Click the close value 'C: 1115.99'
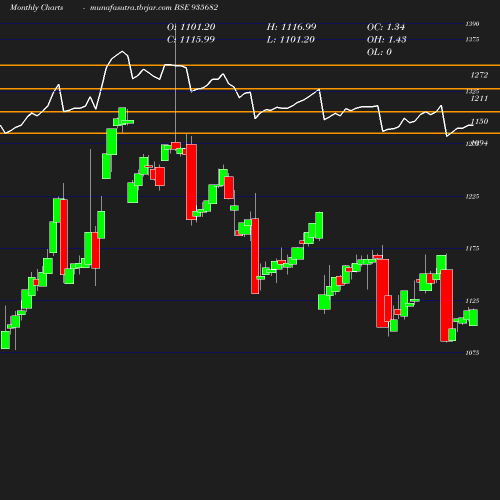500x500 pixels. pos(191,40)
